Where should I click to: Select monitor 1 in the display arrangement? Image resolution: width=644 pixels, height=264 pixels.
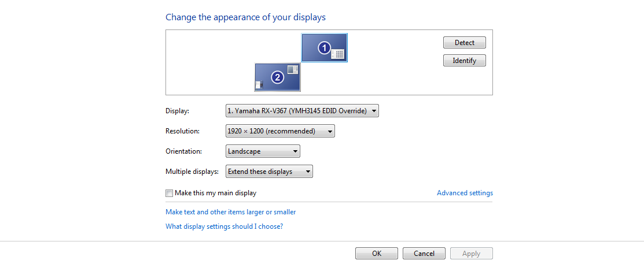325,47
